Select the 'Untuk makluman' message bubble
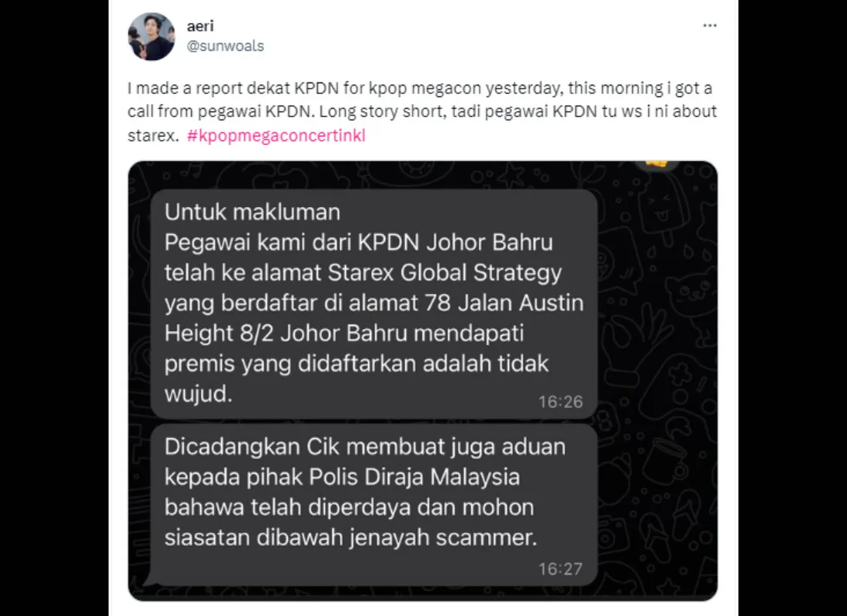The height and width of the screenshot is (616, 847). tap(373, 303)
